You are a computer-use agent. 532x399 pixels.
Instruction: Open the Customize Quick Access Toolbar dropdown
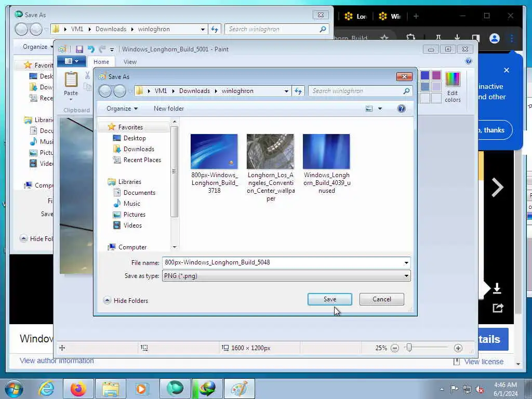click(112, 50)
